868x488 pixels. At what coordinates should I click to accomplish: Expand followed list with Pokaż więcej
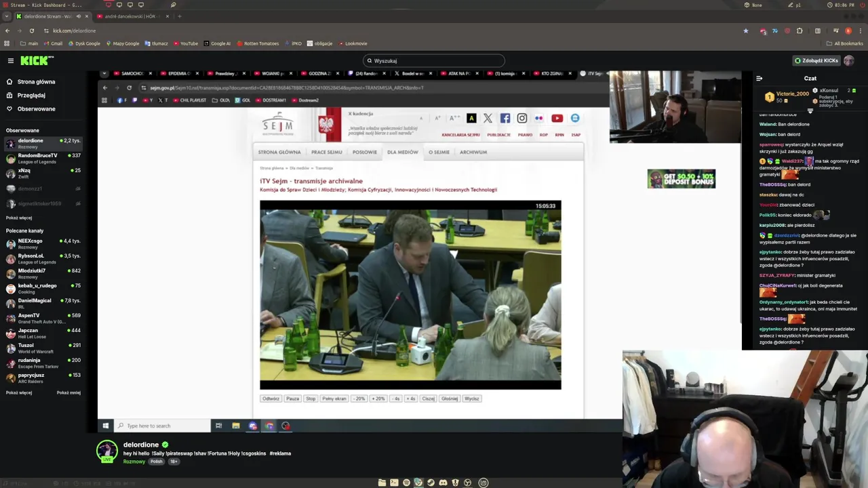click(19, 218)
